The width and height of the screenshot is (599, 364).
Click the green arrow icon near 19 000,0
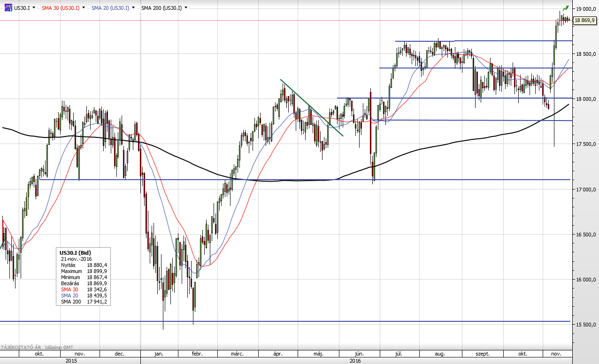click(x=566, y=8)
